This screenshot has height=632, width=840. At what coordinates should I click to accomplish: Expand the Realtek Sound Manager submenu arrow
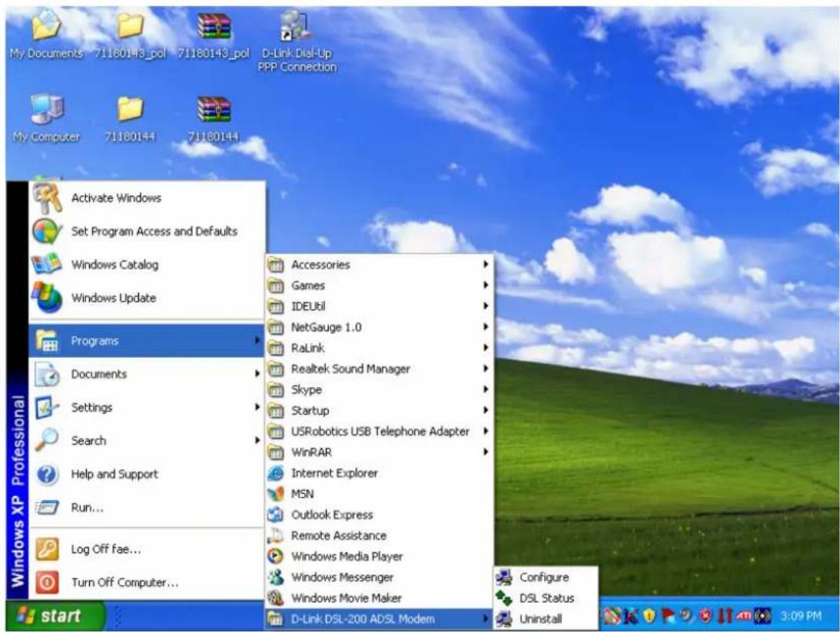pyautogui.click(x=486, y=368)
